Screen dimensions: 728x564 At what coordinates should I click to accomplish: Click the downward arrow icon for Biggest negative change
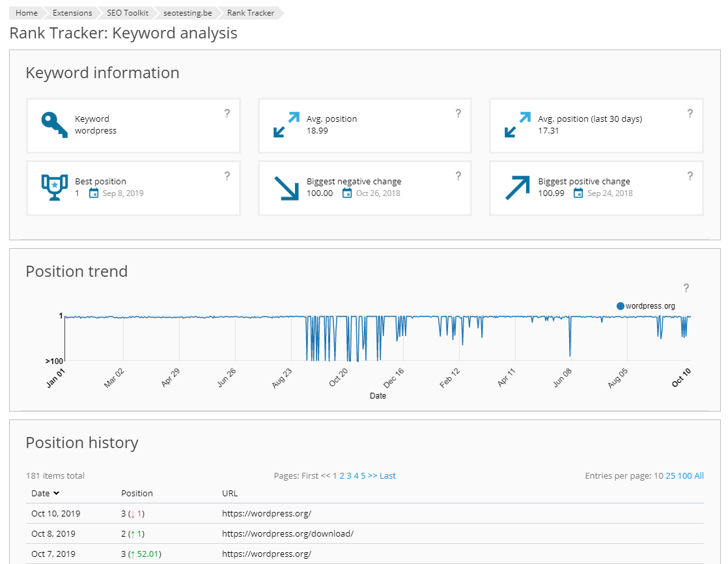(286, 188)
